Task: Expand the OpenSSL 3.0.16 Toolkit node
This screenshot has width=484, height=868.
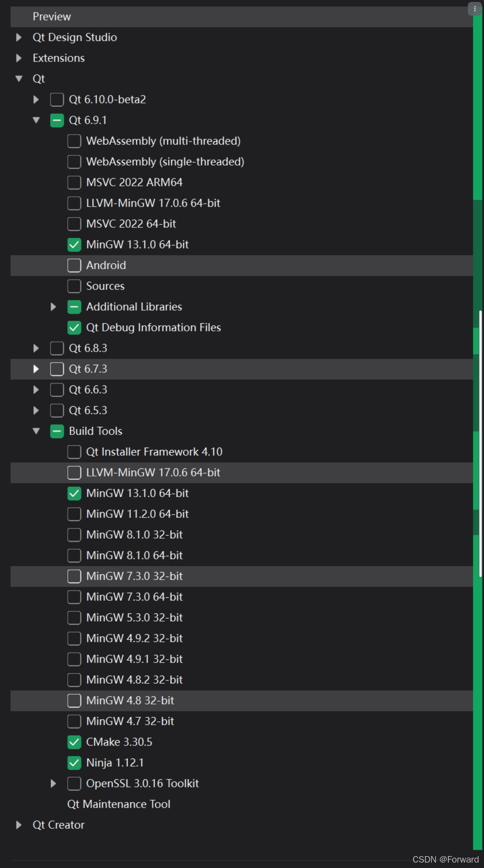Action: click(53, 784)
